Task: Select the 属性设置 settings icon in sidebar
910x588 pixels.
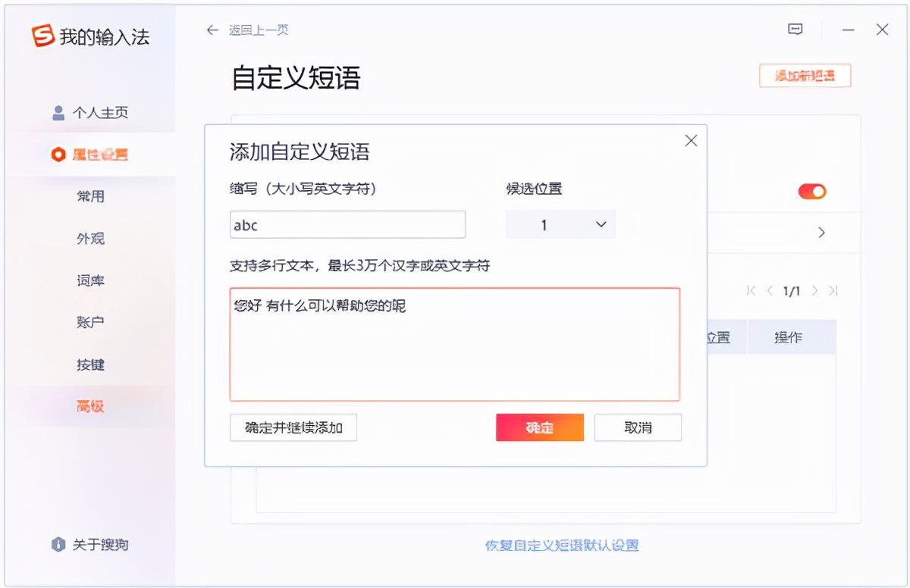Action: [x=58, y=155]
